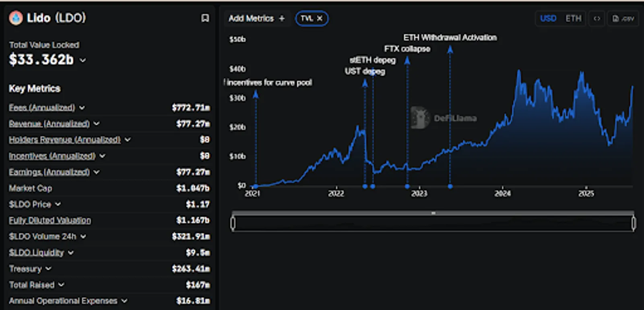The width and height of the screenshot is (644, 310).
Task: Click the FTX collapse event marker dot
Action: pyautogui.click(x=407, y=186)
